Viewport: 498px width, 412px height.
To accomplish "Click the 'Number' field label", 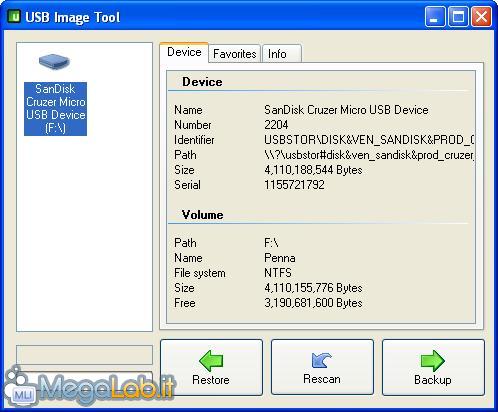I will 193,125.
